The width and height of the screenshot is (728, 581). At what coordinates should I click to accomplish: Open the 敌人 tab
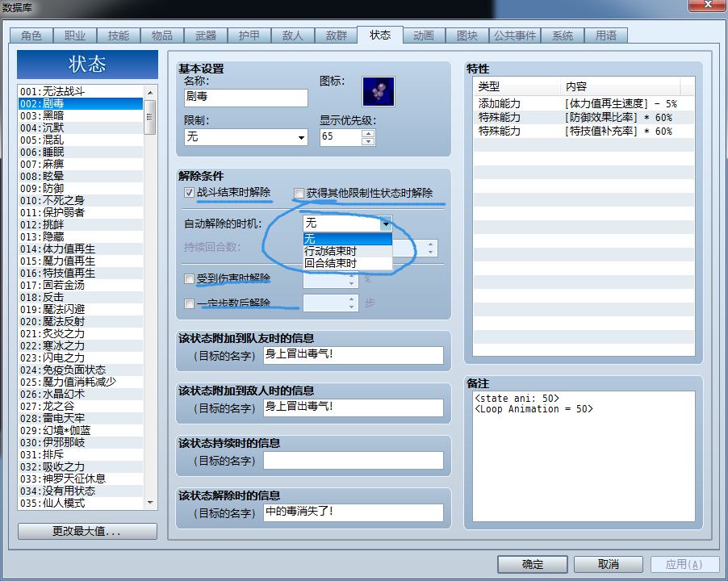pos(293,36)
